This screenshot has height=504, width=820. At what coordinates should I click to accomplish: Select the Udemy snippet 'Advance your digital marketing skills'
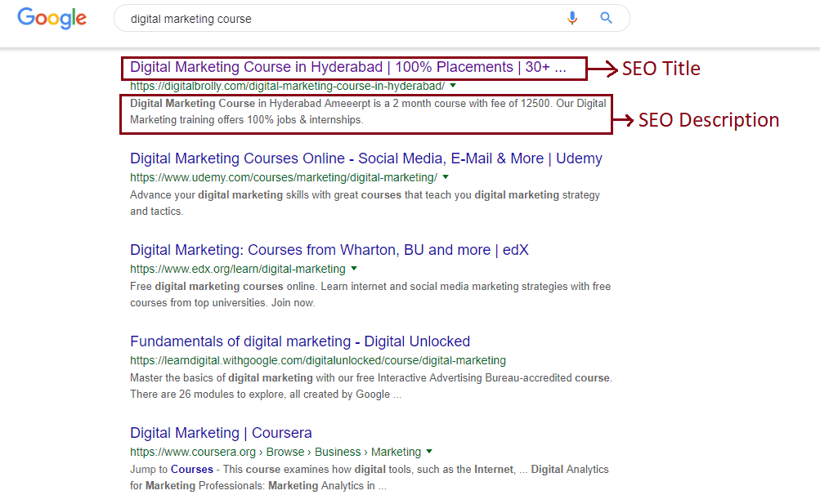pyautogui.click(x=365, y=203)
